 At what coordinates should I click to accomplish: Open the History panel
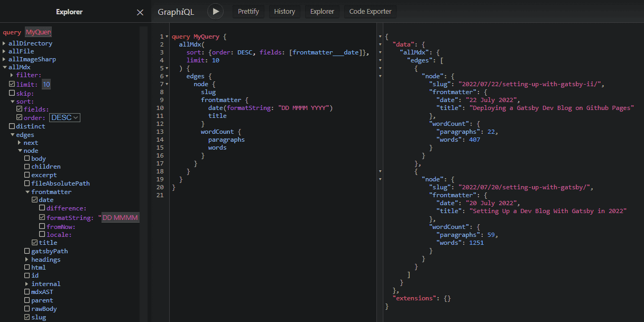pos(284,11)
